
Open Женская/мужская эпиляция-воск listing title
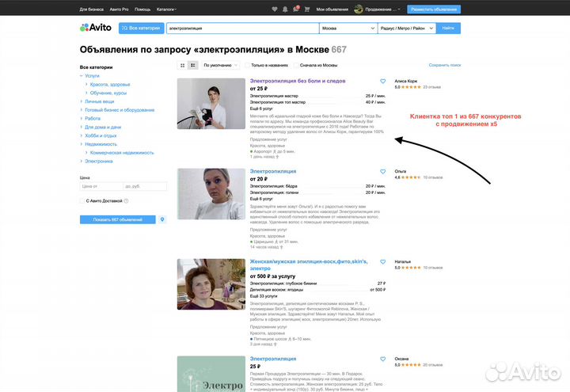pyautogui.click(x=309, y=265)
